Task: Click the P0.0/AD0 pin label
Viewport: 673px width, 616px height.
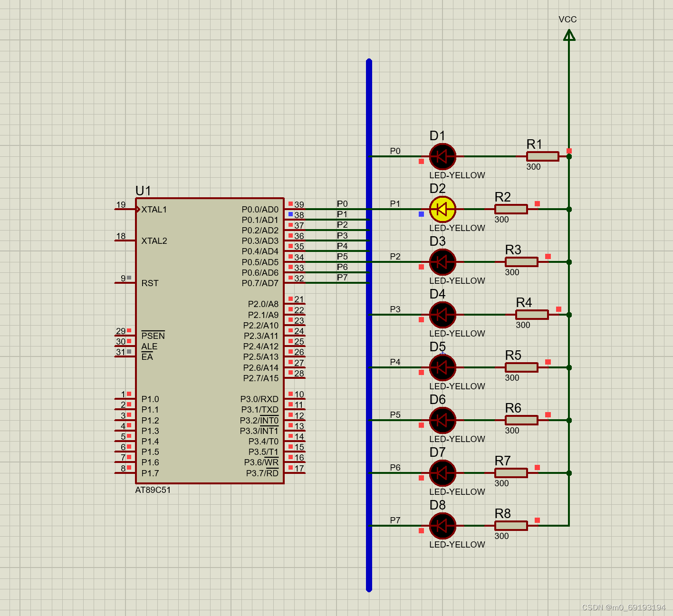Action: 260,210
